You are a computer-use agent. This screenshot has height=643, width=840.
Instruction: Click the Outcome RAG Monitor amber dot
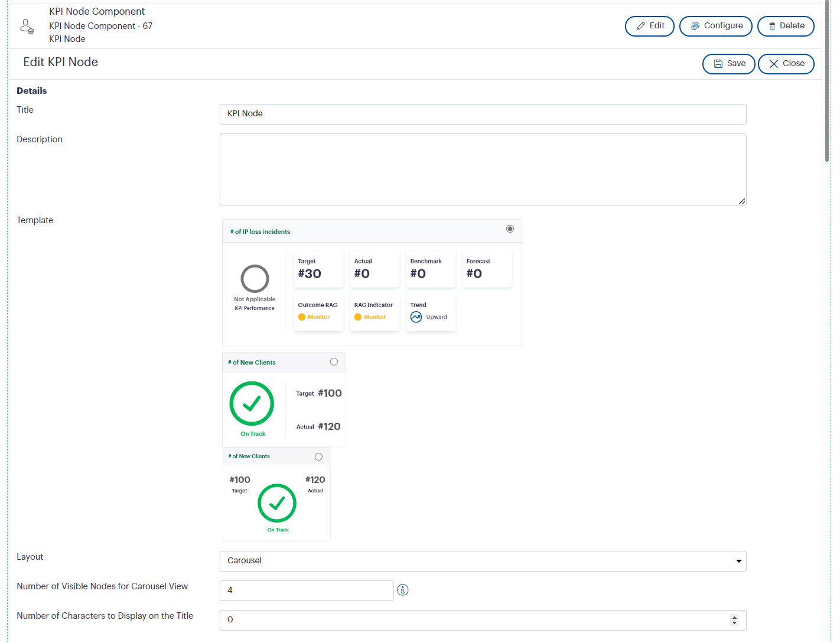(302, 317)
